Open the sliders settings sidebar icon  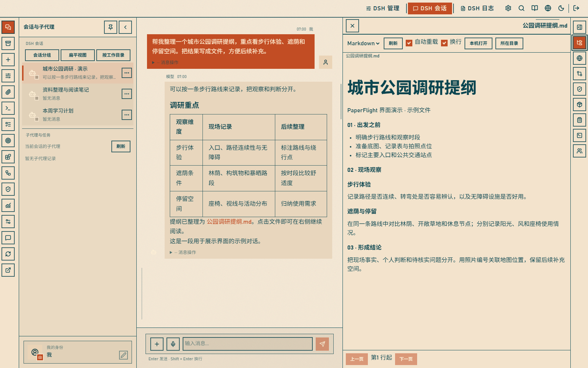[8, 76]
